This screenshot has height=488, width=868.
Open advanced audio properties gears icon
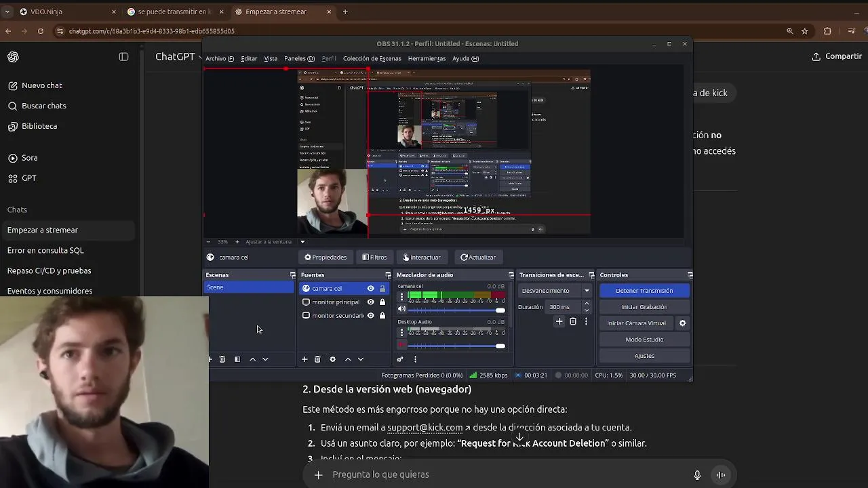[400, 359]
